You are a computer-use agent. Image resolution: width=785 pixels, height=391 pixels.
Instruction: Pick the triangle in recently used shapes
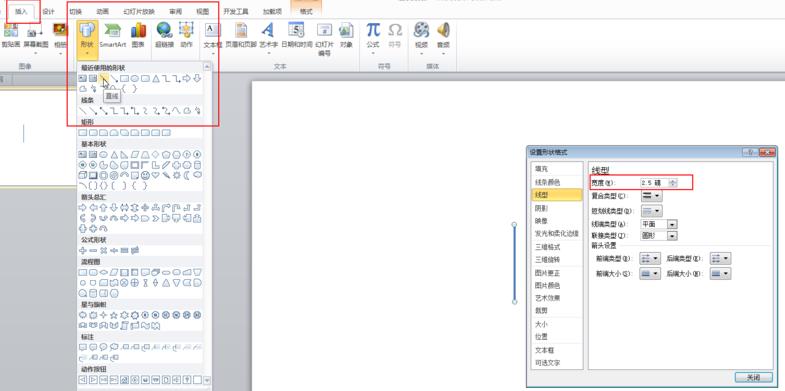click(156, 78)
